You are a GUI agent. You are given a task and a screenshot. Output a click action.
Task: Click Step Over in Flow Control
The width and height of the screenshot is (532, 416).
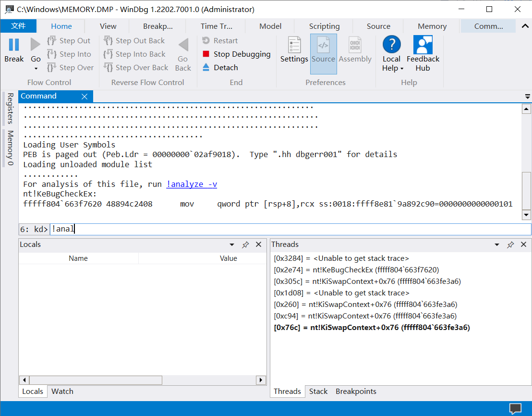(71, 68)
